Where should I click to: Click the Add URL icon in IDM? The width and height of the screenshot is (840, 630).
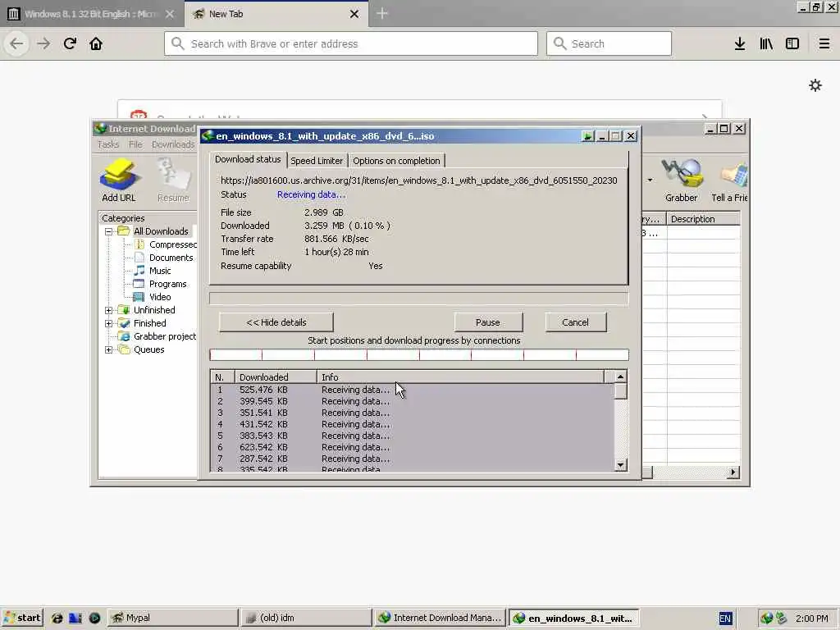click(x=119, y=180)
